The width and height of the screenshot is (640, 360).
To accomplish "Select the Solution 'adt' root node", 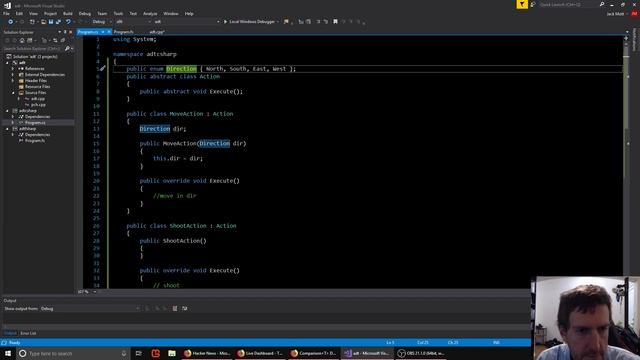I will [x=35, y=57].
